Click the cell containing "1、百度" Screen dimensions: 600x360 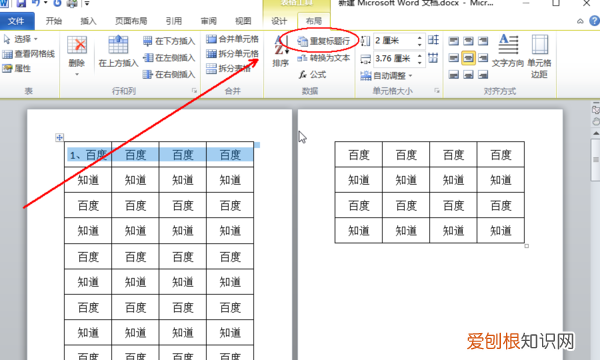pos(88,155)
